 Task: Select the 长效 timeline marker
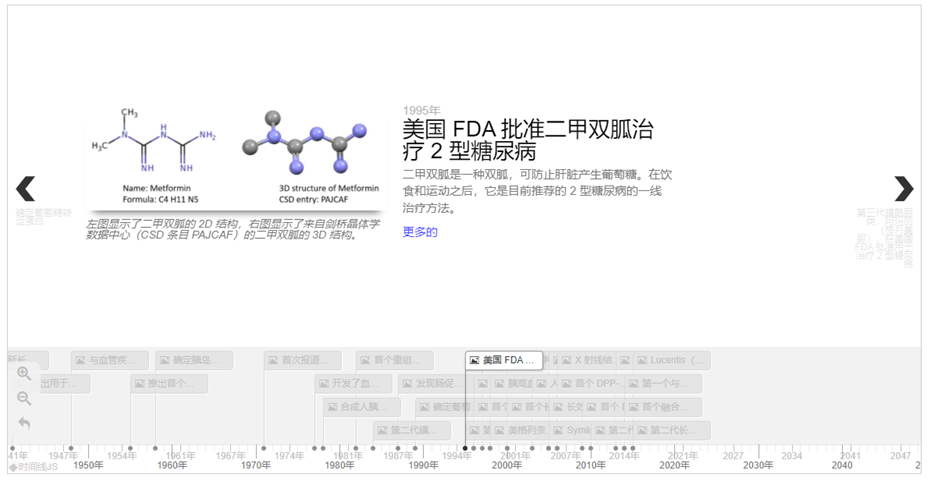[x=567, y=407]
